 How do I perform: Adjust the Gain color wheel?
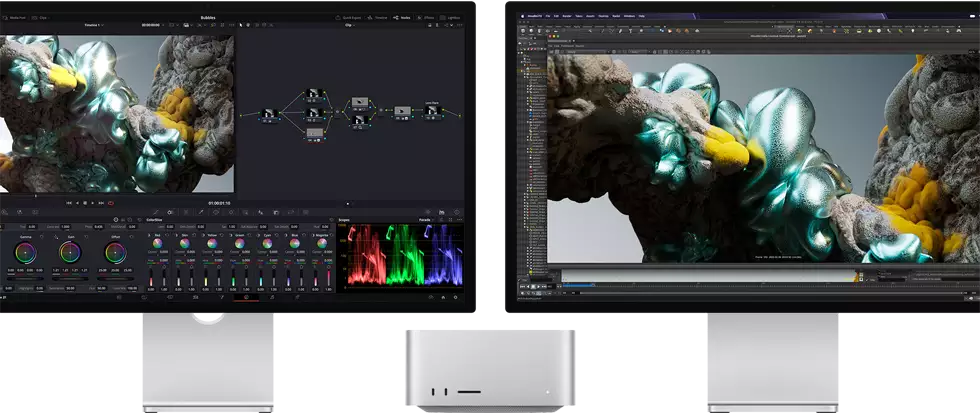(x=70, y=253)
